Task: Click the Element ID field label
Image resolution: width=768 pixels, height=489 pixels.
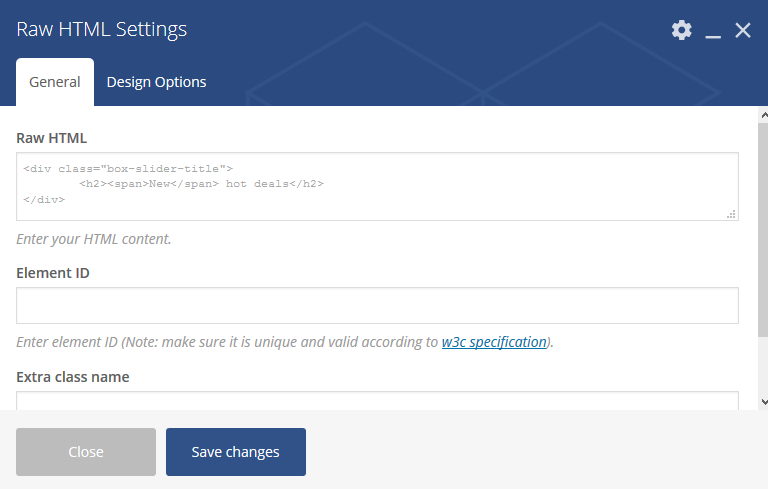Action: [53, 273]
